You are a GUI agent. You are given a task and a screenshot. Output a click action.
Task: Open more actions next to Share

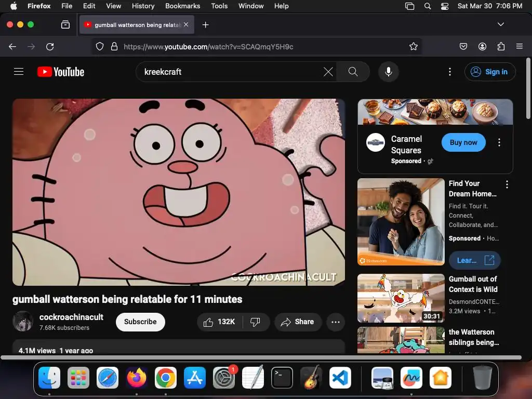coord(336,322)
